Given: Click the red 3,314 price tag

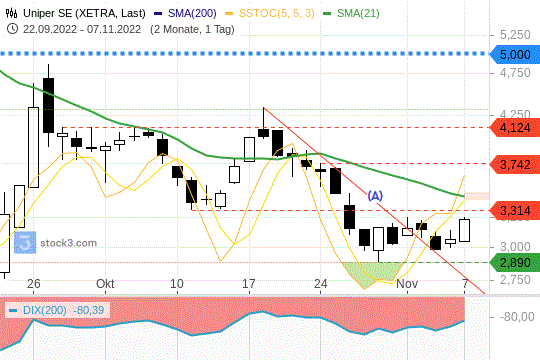Looking at the screenshot, I should [515, 210].
